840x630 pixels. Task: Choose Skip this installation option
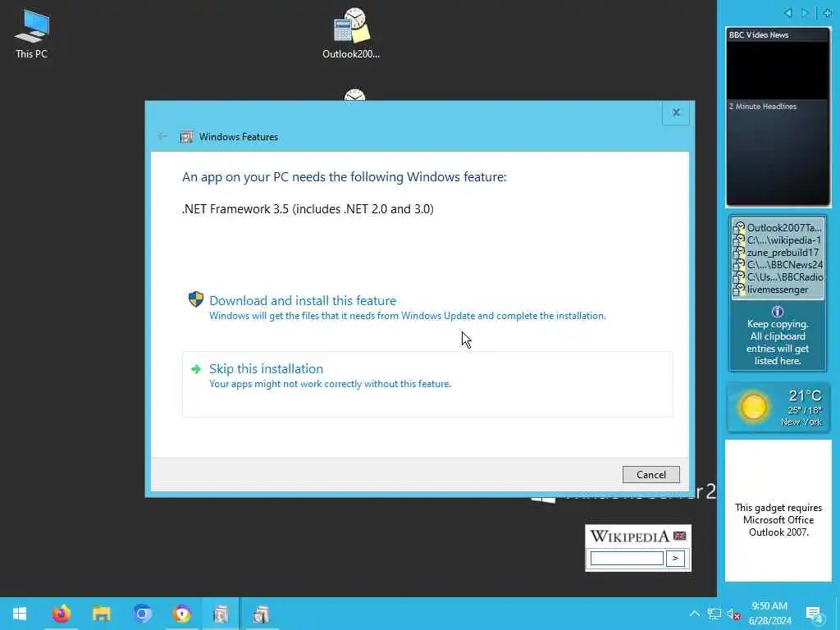(x=427, y=384)
